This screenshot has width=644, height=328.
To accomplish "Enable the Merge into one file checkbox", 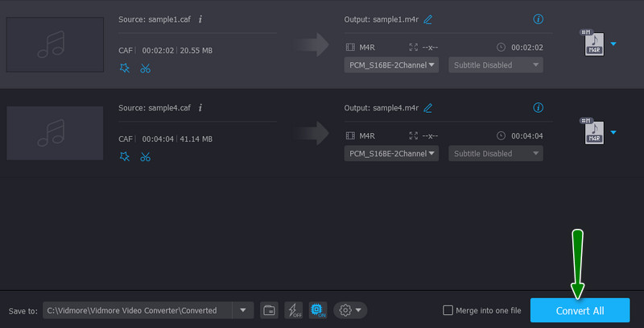I will [x=448, y=310].
